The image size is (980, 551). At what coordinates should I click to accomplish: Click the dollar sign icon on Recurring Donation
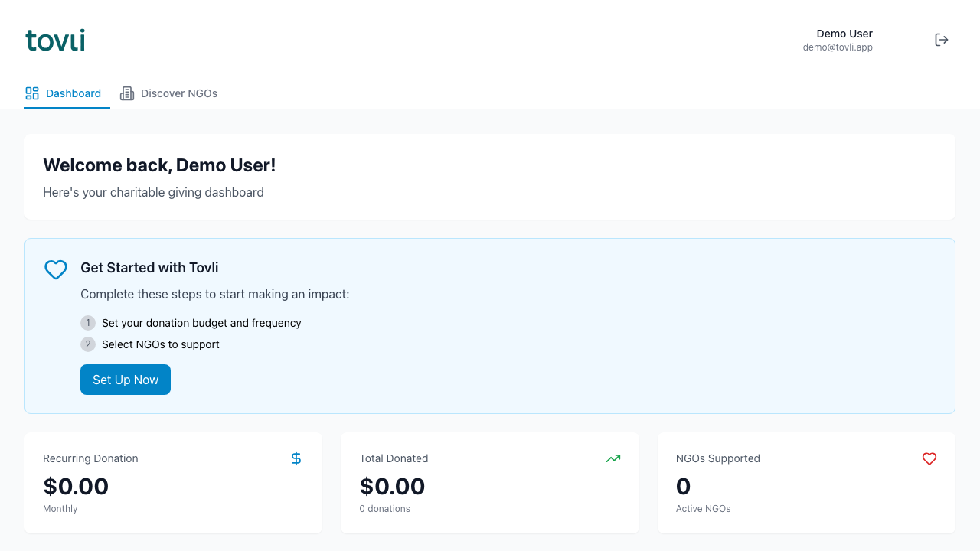[x=296, y=458]
